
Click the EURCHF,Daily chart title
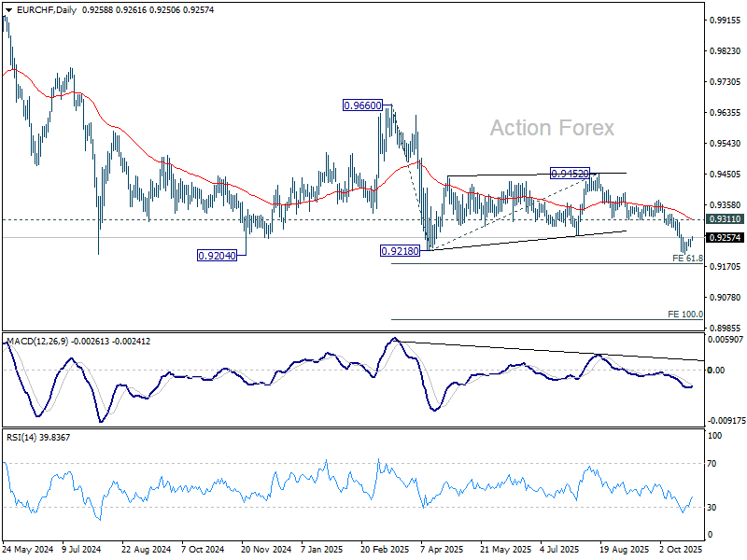click(x=47, y=9)
